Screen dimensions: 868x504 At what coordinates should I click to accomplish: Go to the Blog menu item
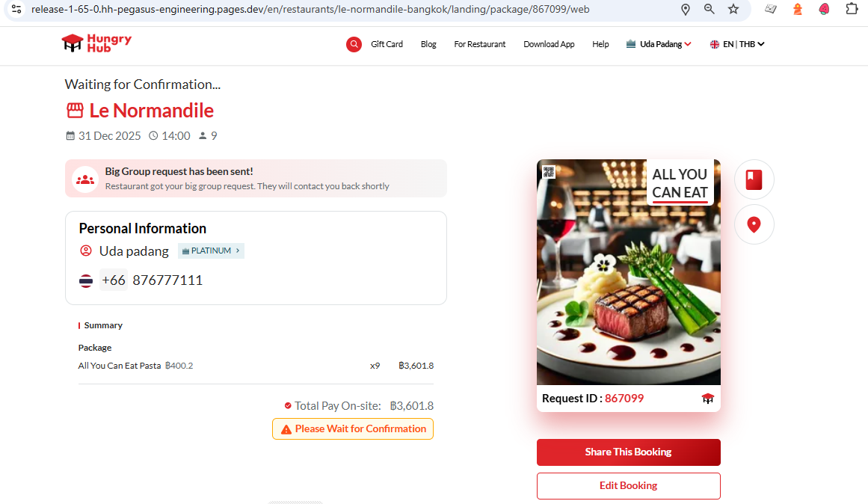click(428, 44)
